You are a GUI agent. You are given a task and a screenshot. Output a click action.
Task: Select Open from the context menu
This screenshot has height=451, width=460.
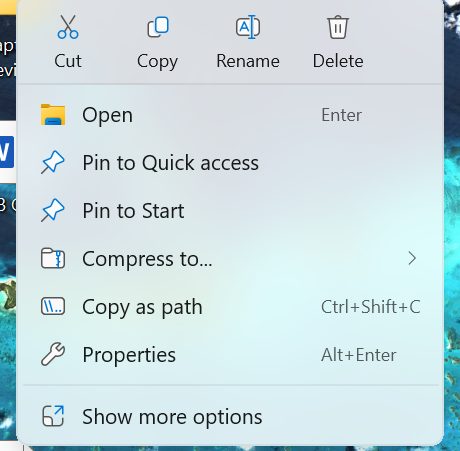point(230,115)
